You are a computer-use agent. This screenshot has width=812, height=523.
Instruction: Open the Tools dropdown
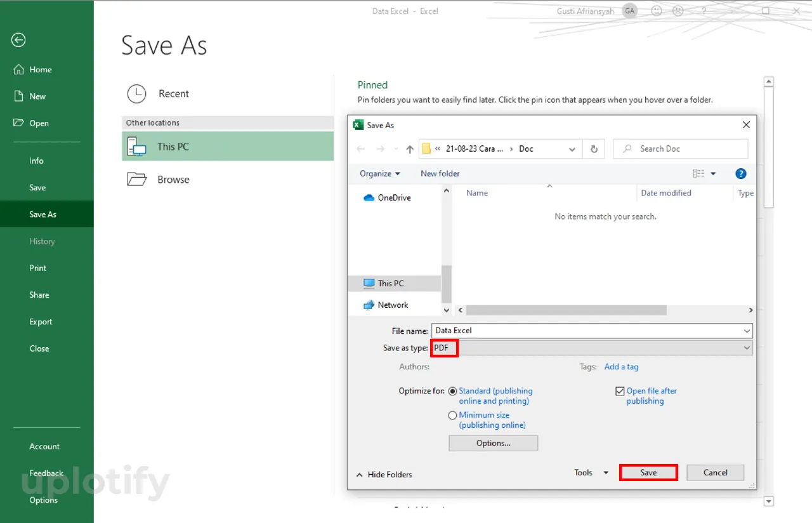click(591, 472)
